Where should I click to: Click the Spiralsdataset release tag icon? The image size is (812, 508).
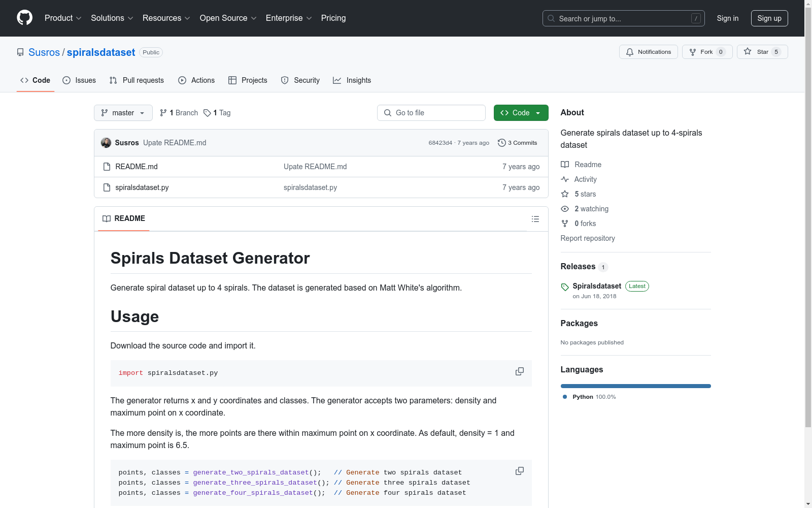[x=565, y=287]
